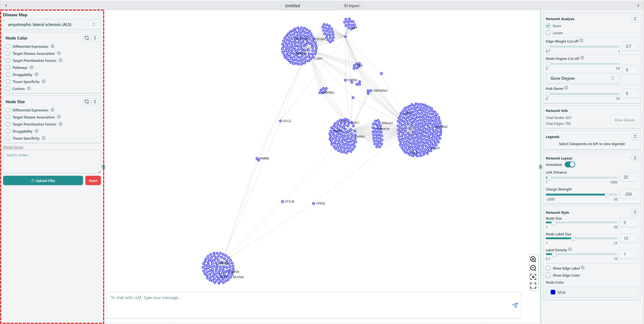Click the zoom-in magnifier icon
The height and width of the screenshot is (324, 644).
[533, 260]
